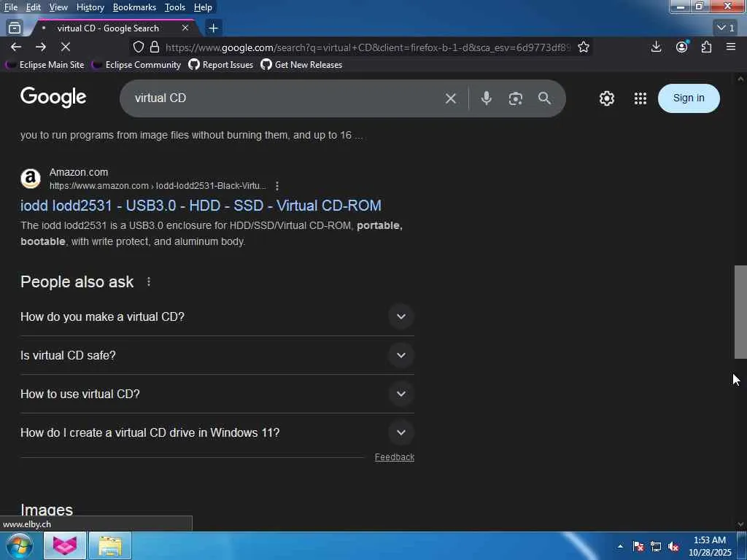Open the Eclipse Main Site bookmark

[x=45, y=65]
